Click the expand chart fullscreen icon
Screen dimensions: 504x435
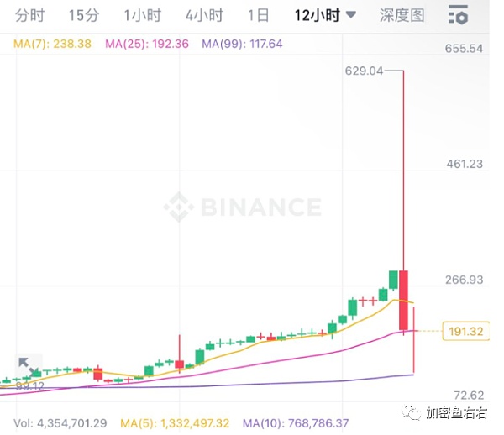pyautogui.click(x=27, y=367)
